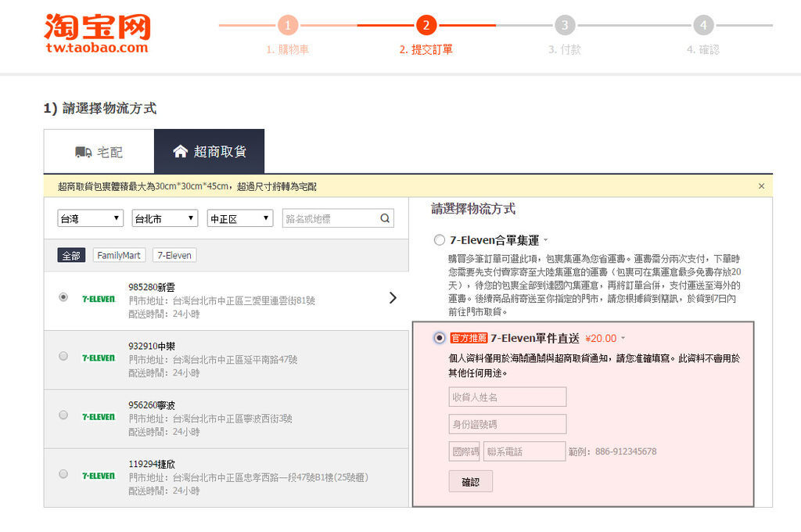
Task: Filter stores by 7-Eleven
Action: point(174,255)
